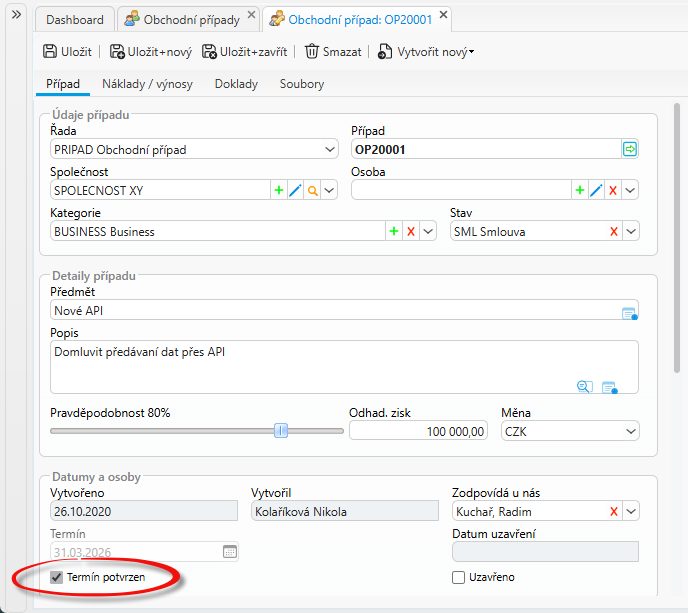Image resolution: width=688 pixels, height=613 pixels.
Task: Open the Měna currency dropdown
Action: click(x=630, y=431)
